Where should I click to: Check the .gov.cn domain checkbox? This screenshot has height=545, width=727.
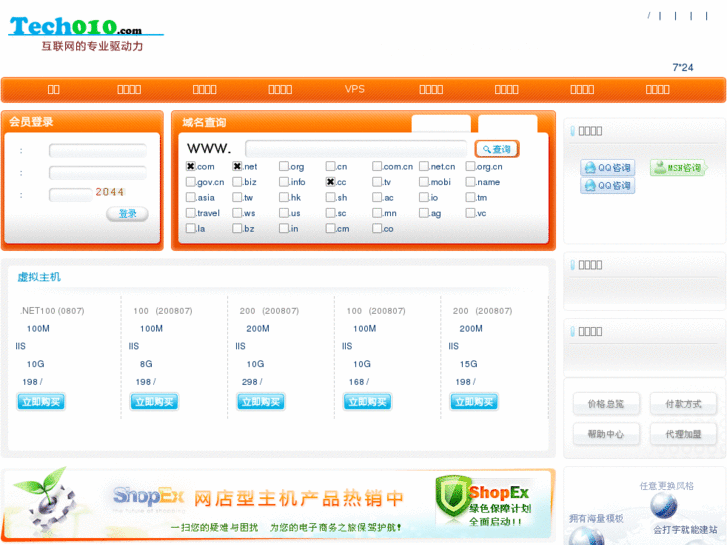pos(191,182)
